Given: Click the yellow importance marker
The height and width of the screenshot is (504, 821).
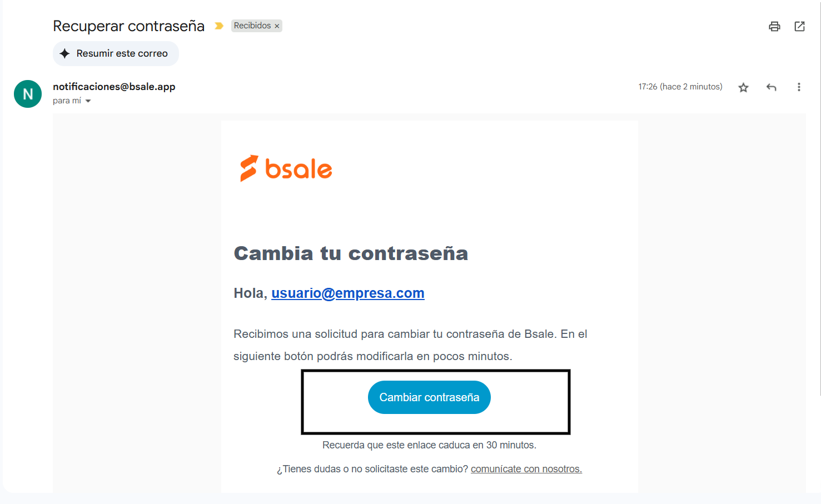Looking at the screenshot, I should point(219,26).
